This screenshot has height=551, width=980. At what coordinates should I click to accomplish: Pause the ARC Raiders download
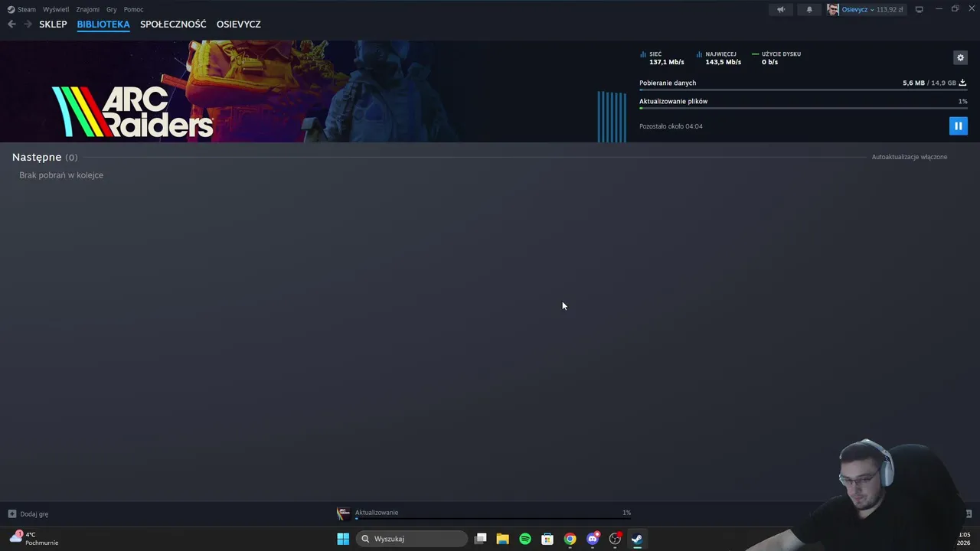958,126
